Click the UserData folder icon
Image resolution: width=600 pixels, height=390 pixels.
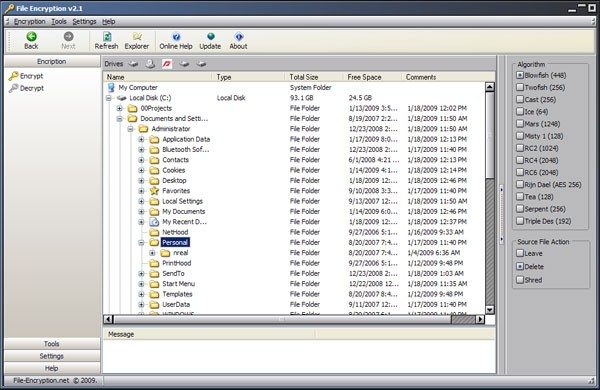click(154, 304)
